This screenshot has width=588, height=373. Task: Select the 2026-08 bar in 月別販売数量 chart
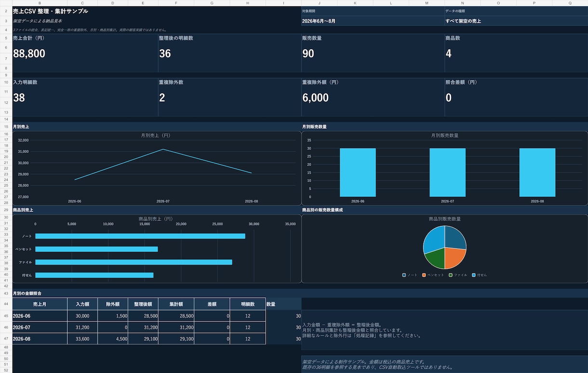(537, 172)
